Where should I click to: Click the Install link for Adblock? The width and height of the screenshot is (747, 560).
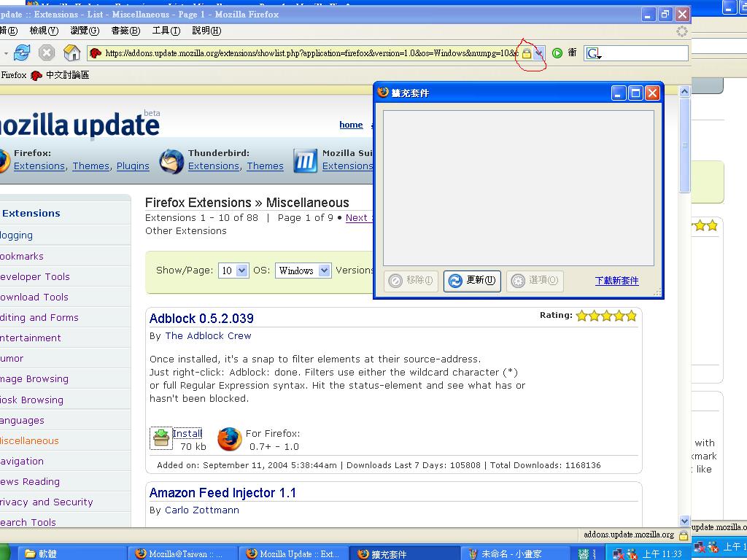coord(187,433)
